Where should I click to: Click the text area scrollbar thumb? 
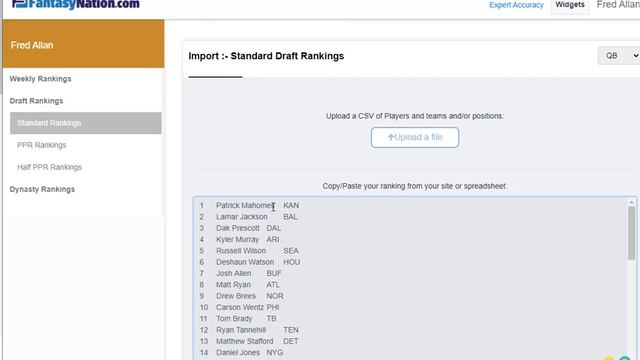point(631,233)
